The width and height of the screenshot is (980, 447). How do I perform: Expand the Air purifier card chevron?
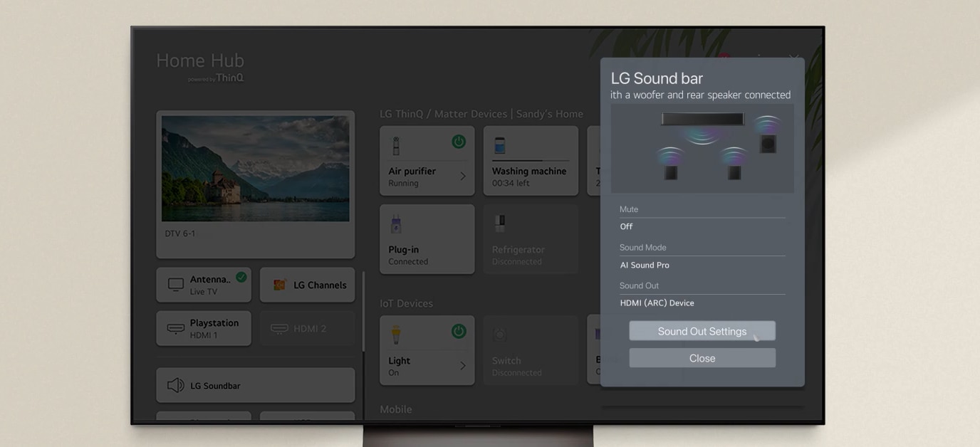click(462, 176)
